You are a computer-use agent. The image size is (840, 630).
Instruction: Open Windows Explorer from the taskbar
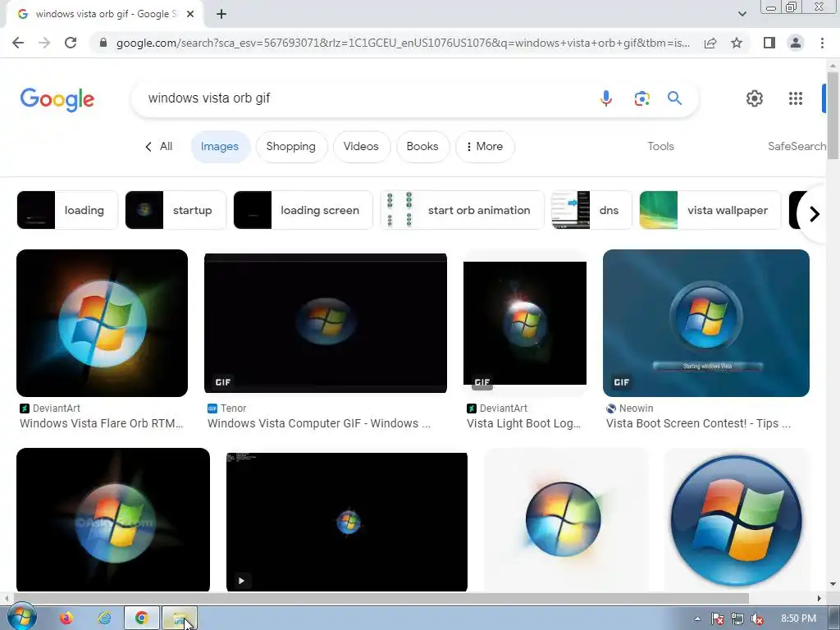point(180,619)
